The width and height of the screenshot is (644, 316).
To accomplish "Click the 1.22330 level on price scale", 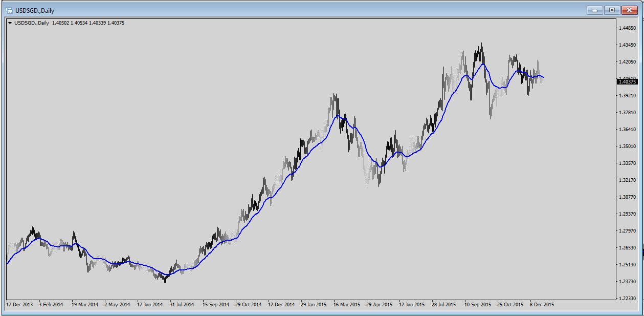I will pos(627,298).
